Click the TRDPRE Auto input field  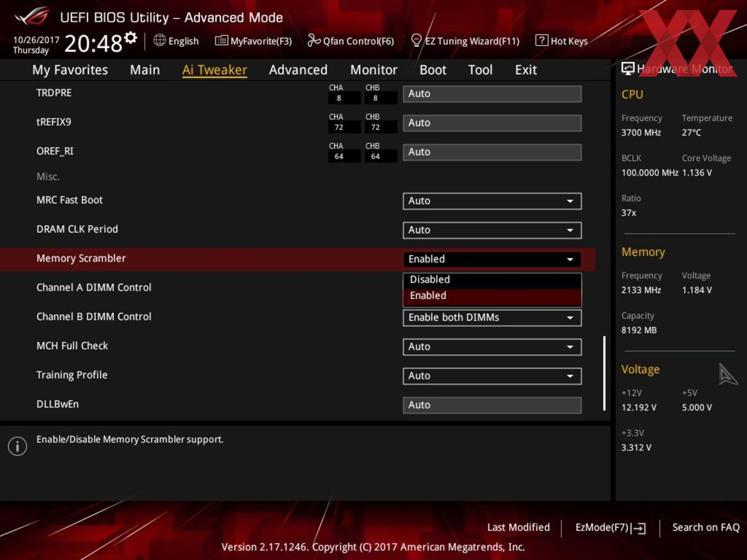(x=492, y=93)
